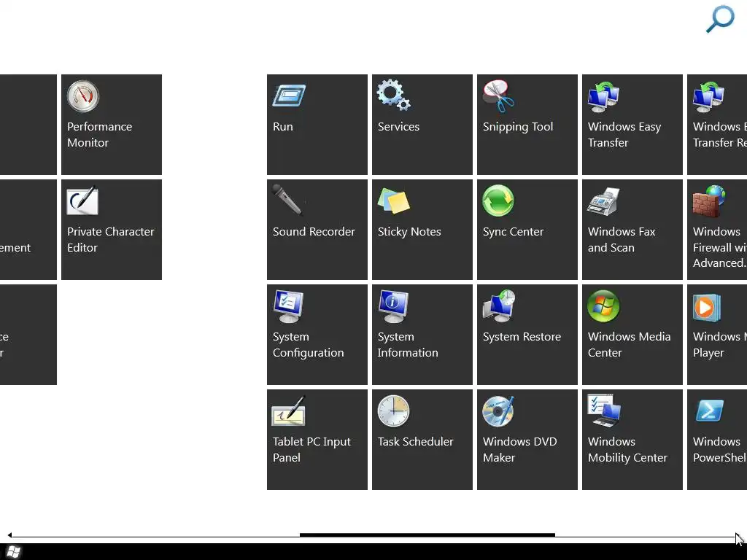Click the scrollbar right arrow
The height and width of the screenshot is (560, 747).
738,536
